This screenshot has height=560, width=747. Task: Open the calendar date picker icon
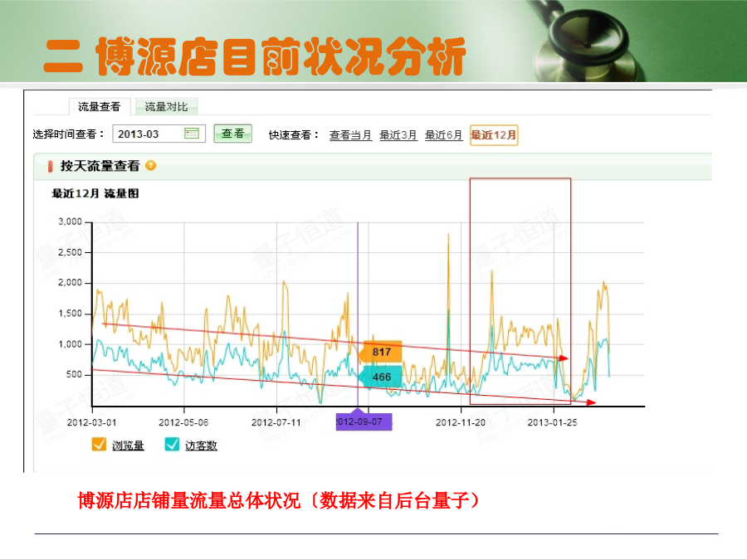click(x=192, y=134)
